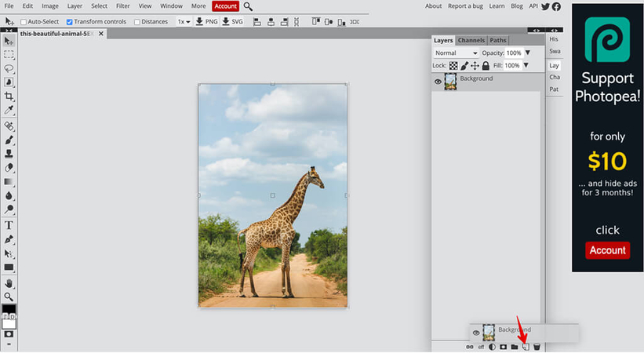Hide the Background layer with eye icon
The width and height of the screenshot is (644, 353).
click(x=438, y=81)
